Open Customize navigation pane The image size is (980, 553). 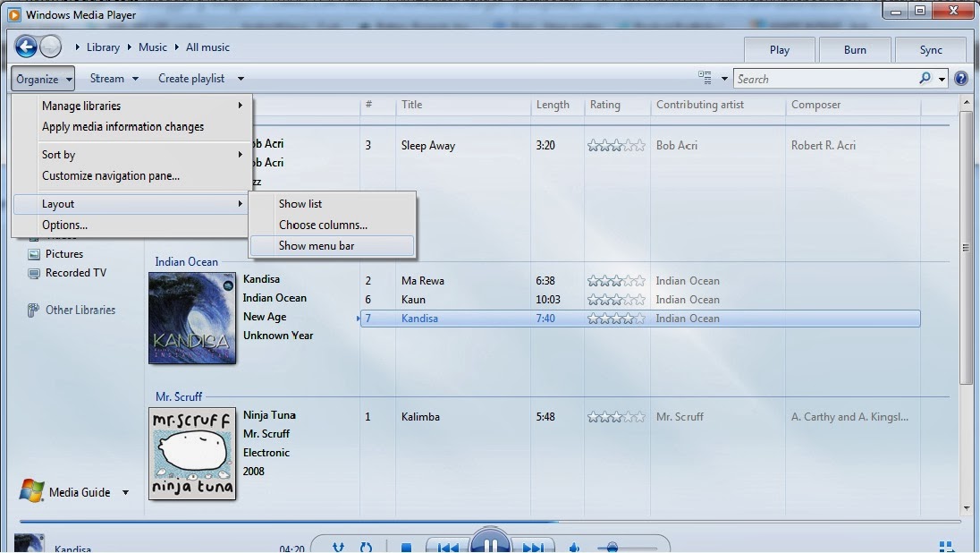click(x=131, y=175)
